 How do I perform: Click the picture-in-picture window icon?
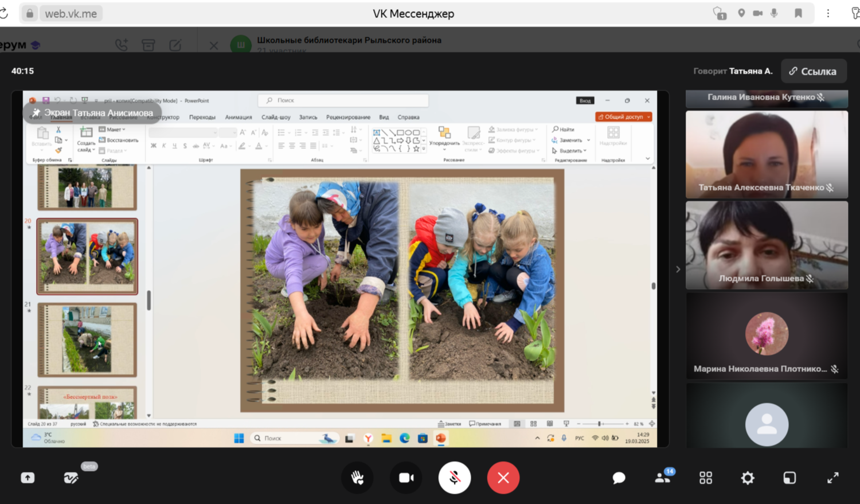(789, 478)
